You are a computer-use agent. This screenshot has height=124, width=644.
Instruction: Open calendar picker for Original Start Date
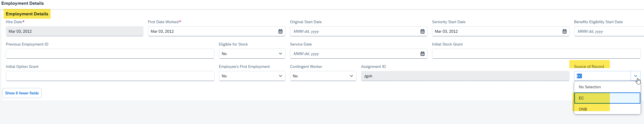[x=422, y=31]
